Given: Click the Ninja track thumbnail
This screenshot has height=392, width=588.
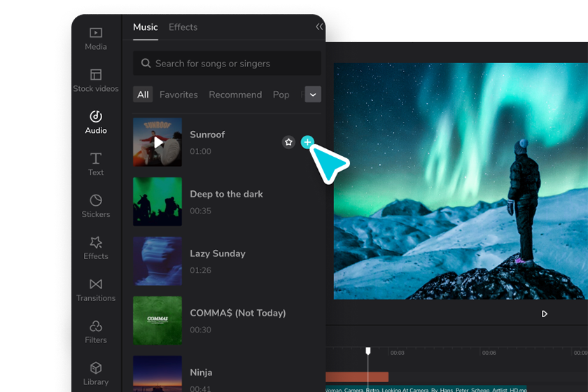Looking at the screenshot, I should pos(157,374).
